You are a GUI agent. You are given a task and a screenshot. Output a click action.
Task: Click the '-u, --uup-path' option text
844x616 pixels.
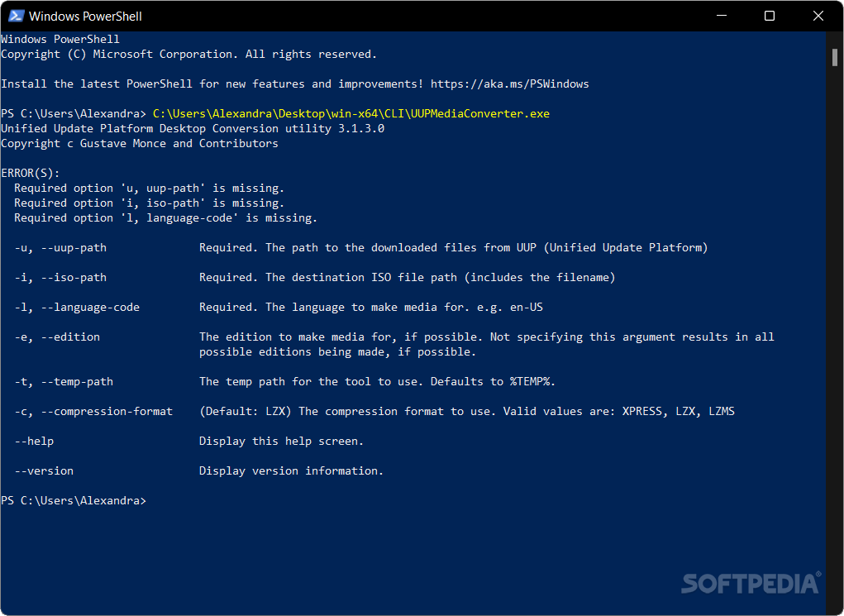tap(60, 248)
